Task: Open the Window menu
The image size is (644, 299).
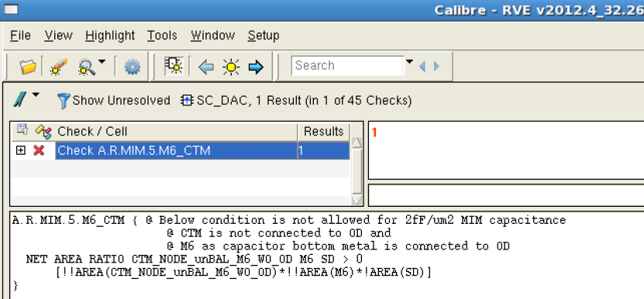Action: [213, 36]
